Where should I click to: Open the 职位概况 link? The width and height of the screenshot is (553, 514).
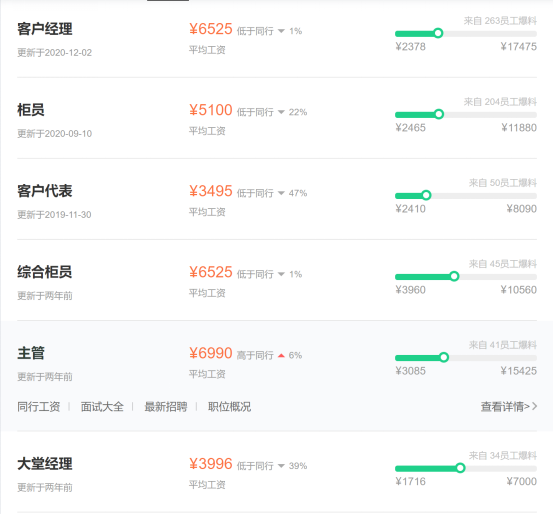coord(229,407)
